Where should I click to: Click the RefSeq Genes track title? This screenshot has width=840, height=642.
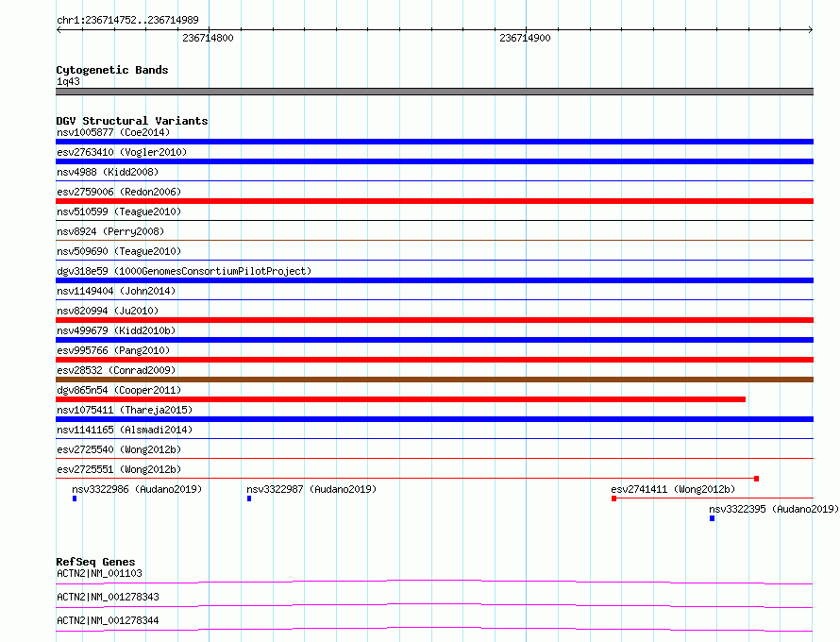[x=95, y=562]
